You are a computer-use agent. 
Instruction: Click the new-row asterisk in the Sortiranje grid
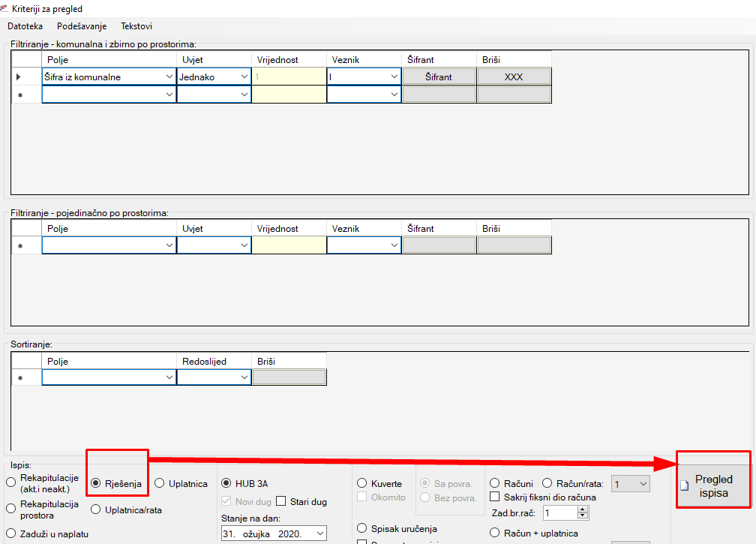click(19, 379)
